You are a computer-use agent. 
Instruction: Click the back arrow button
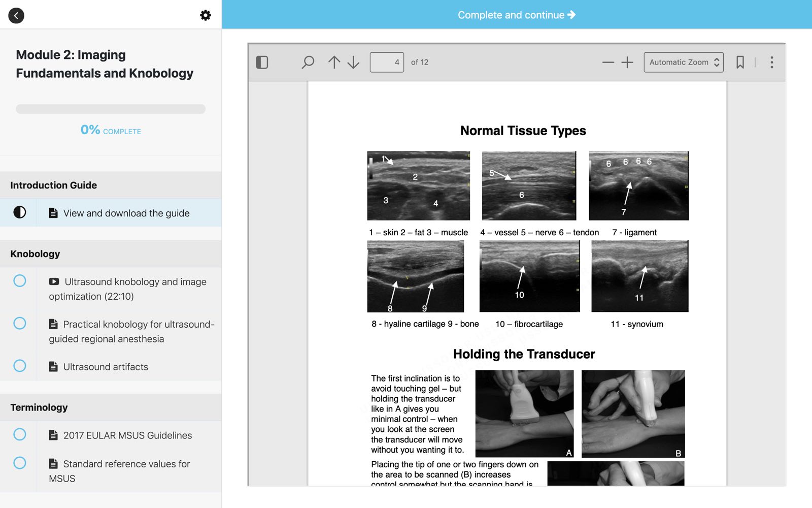pyautogui.click(x=16, y=15)
